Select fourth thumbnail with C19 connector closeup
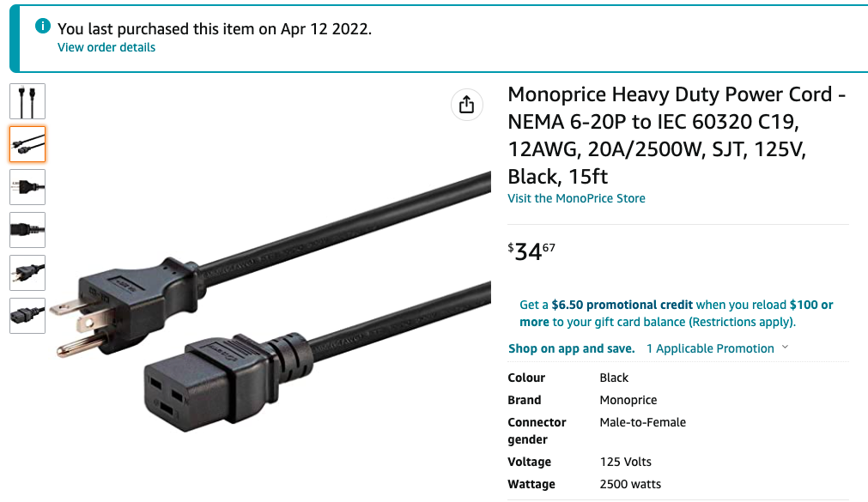 [x=27, y=230]
